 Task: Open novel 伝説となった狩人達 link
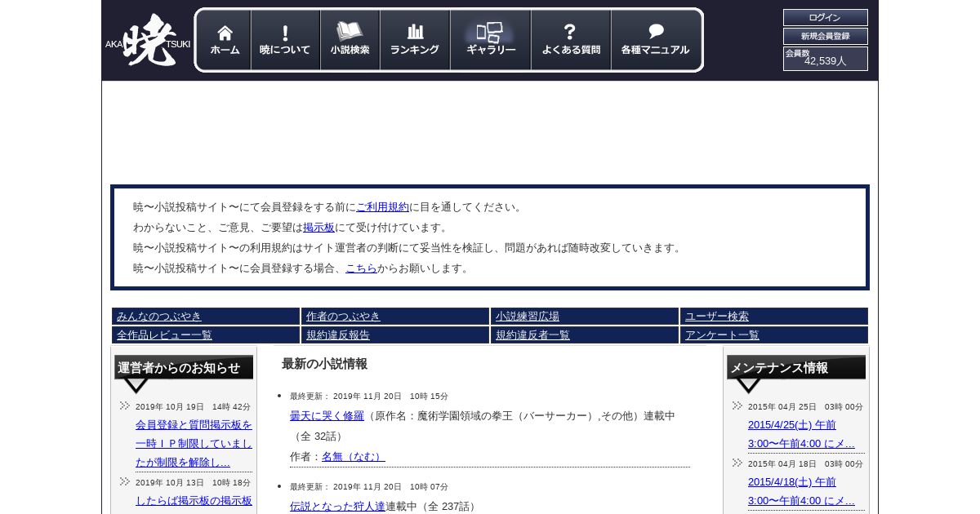point(337,507)
